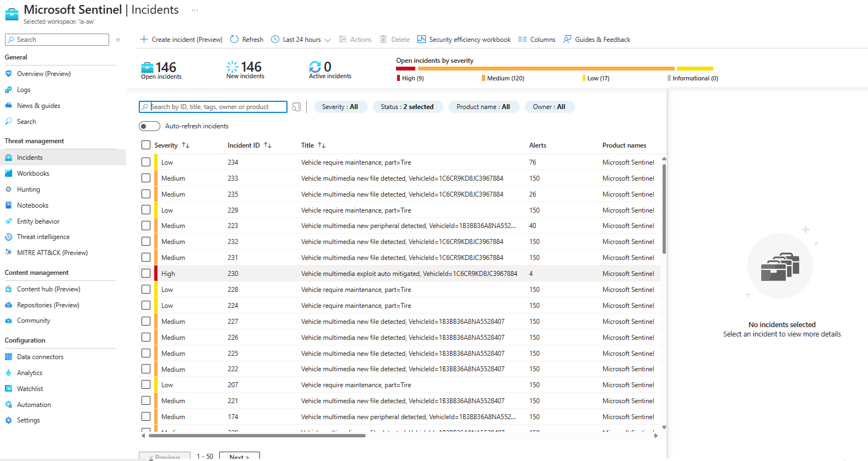868x461 pixels.
Task: Click the Repositories cloud icon
Action: [x=8, y=305]
